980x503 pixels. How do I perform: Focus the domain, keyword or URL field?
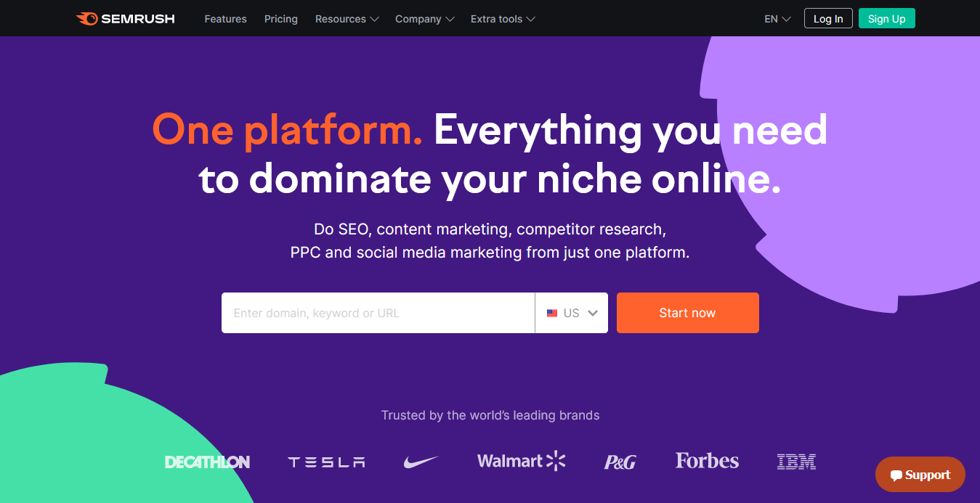[x=378, y=313]
